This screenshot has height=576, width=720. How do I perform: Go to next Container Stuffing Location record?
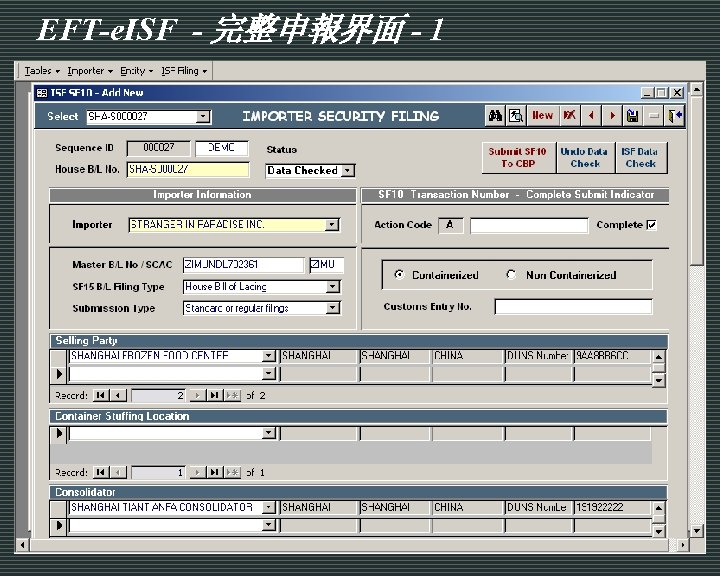coord(197,472)
